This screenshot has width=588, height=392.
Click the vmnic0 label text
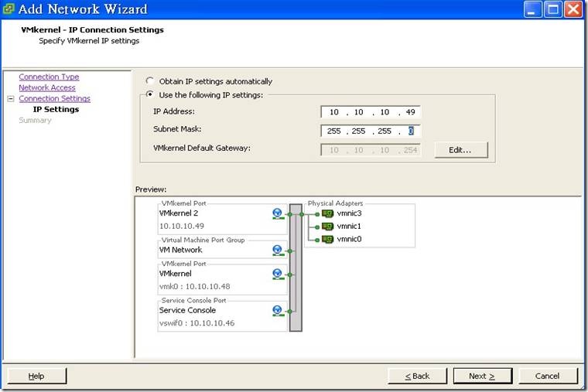[349, 239]
